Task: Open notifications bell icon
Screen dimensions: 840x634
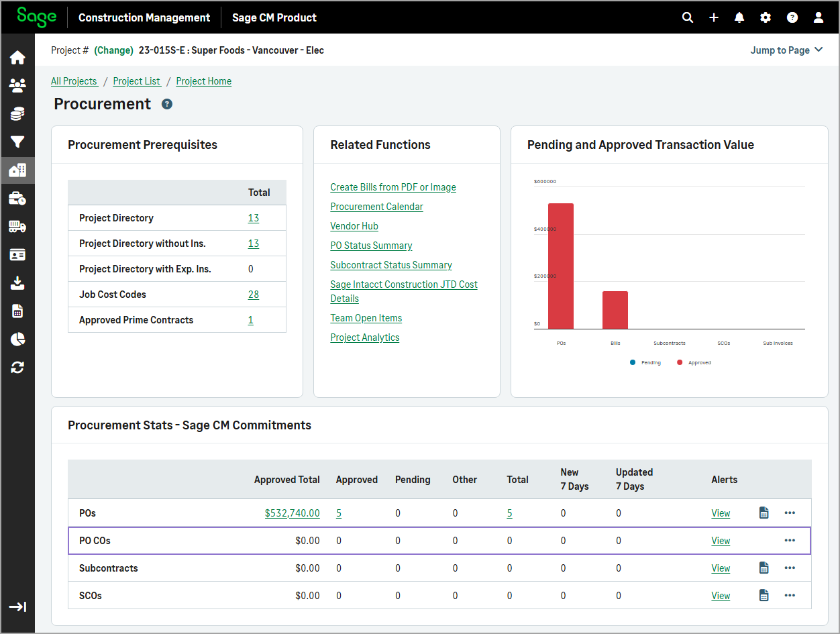Action: tap(739, 17)
